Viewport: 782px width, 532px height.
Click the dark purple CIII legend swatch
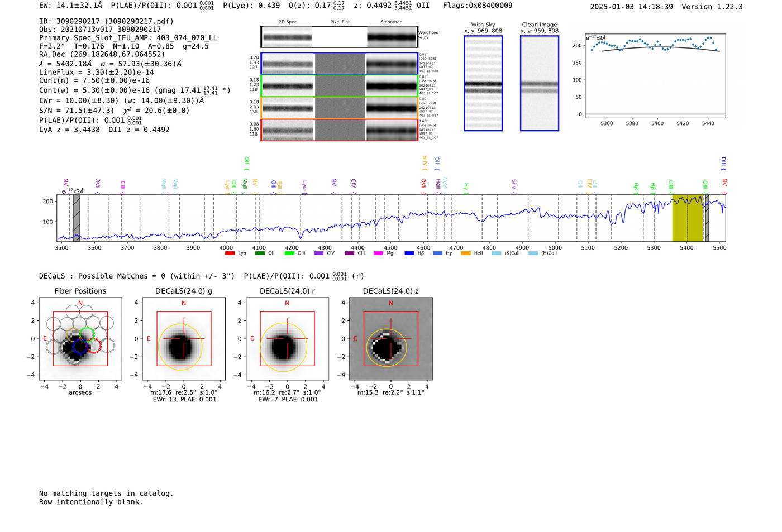350,253
